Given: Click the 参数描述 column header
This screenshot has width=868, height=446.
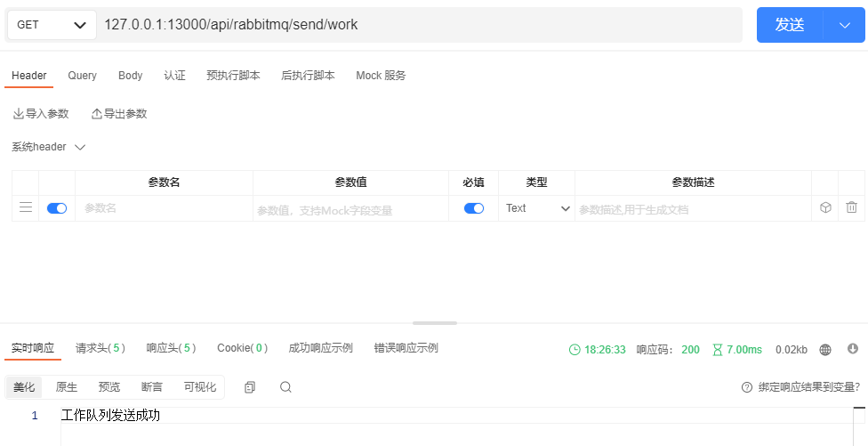Looking at the screenshot, I should 693,182.
